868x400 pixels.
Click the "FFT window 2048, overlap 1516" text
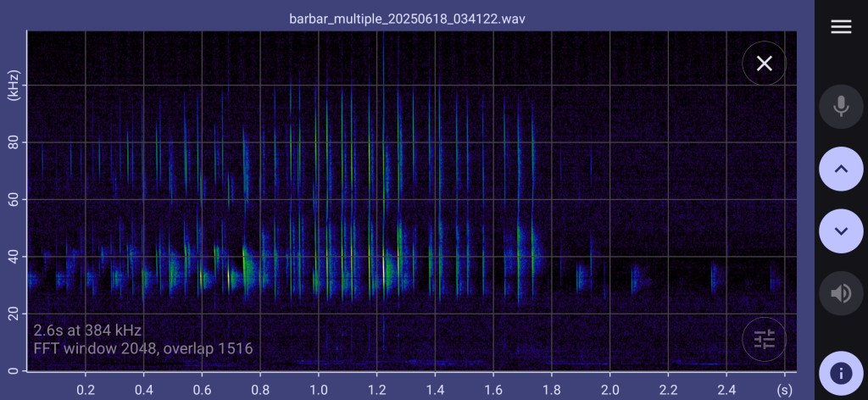click(143, 348)
